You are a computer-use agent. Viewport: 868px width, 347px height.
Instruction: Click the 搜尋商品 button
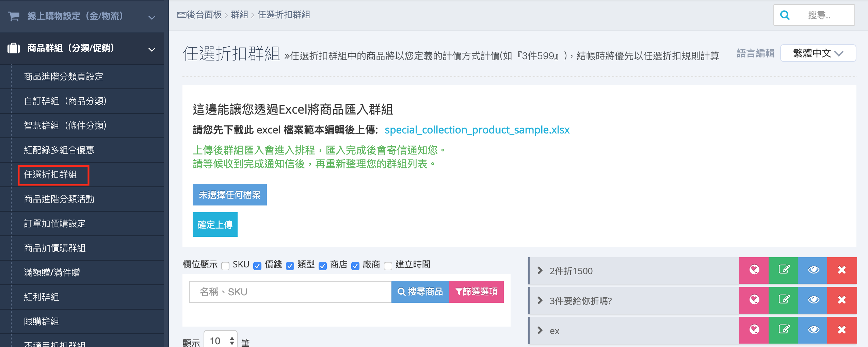(420, 292)
